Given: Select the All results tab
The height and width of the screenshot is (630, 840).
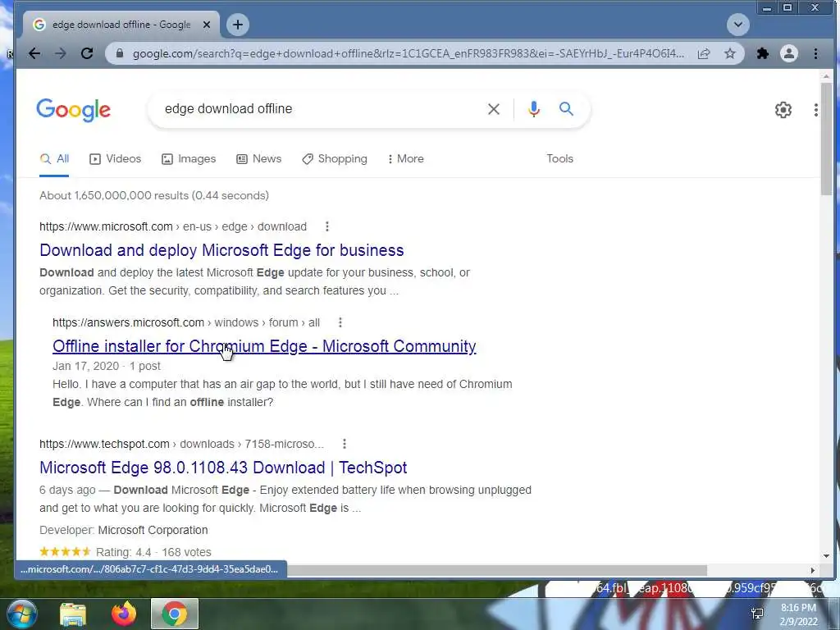Looking at the screenshot, I should tap(54, 159).
